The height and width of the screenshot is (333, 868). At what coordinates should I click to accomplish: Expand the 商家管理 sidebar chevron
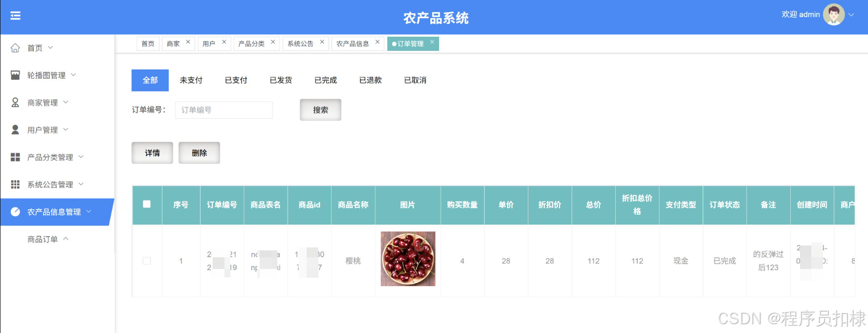[66, 102]
